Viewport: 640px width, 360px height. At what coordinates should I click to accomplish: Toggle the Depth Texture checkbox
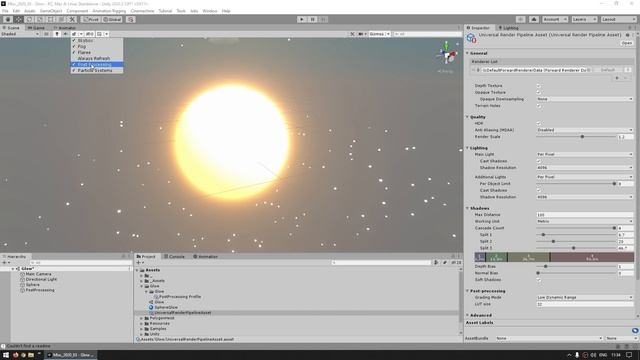(x=538, y=86)
